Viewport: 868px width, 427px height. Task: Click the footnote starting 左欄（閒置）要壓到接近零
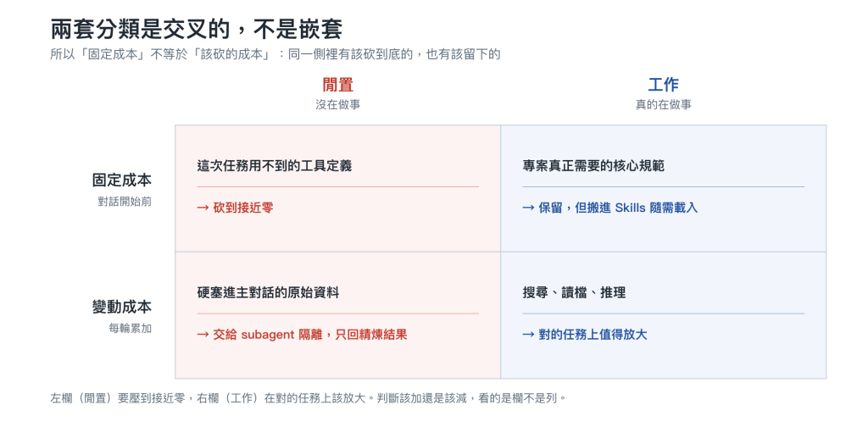pyautogui.click(x=309, y=397)
